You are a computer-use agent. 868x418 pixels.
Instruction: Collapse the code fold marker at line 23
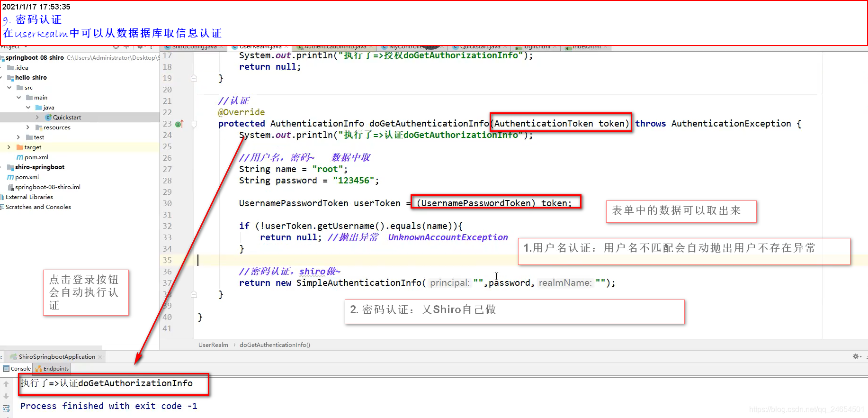(194, 124)
